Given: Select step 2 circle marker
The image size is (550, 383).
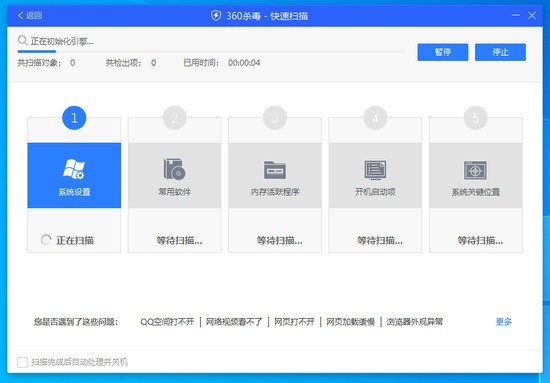Looking at the screenshot, I should (x=174, y=118).
